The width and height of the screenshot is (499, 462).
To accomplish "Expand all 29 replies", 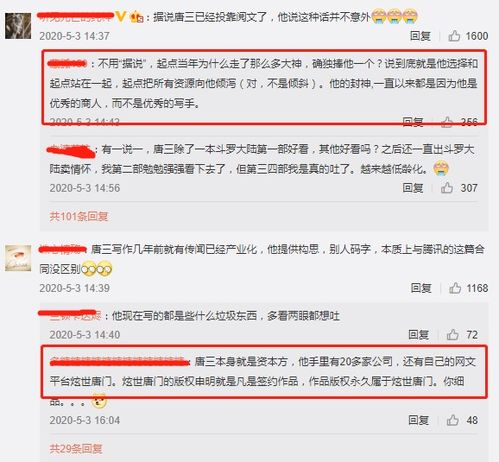I will point(76,449).
